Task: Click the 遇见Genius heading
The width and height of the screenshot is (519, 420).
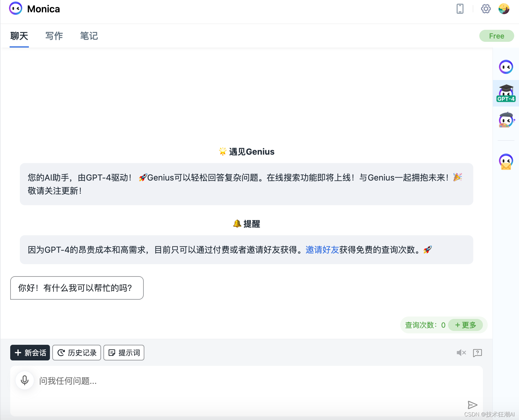Action: (x=247, y=152)
